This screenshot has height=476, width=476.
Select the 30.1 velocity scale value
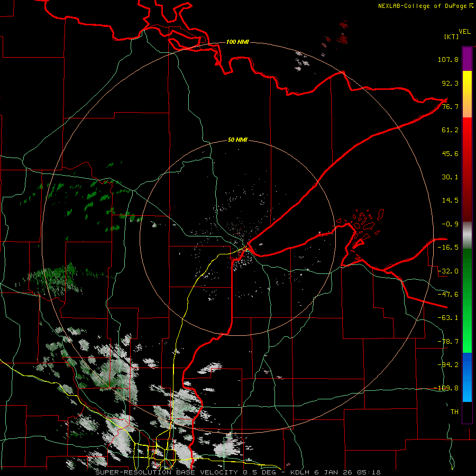pyautogui.click(x=450, y=177)
